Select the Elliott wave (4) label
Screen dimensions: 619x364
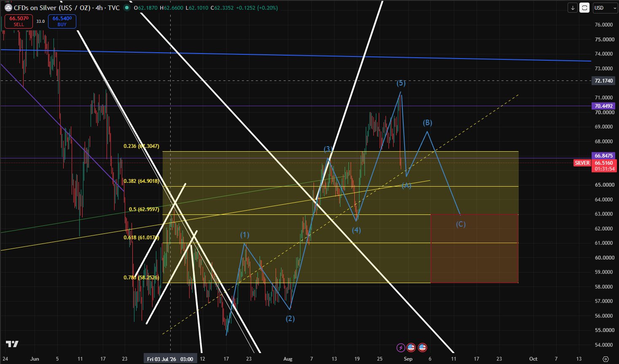(356, 230)
